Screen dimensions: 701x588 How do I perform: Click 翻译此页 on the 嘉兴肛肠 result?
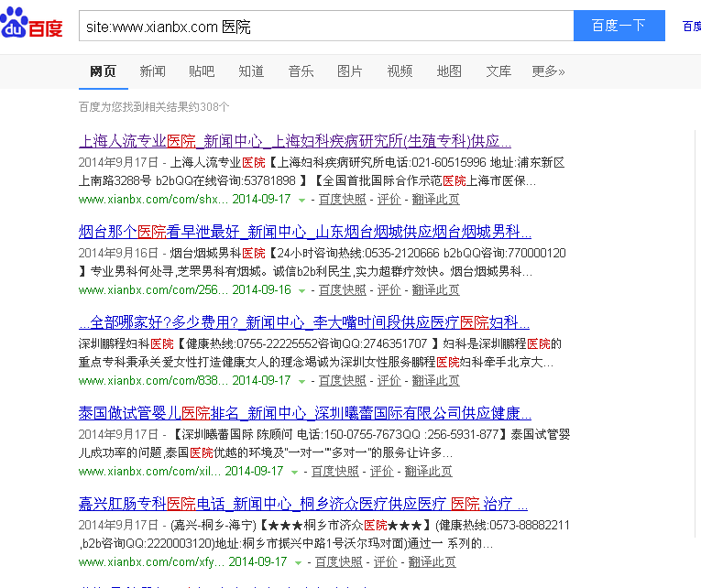click(x=432, y=562)
